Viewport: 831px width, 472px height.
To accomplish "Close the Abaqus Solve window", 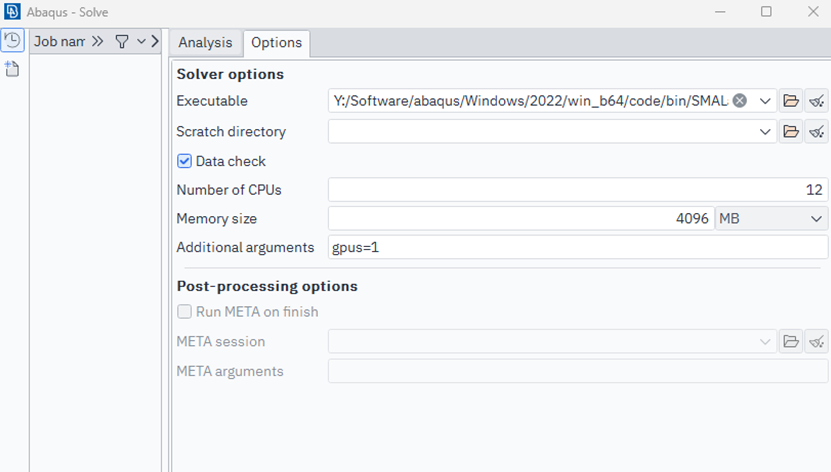I will coord(813,12).
